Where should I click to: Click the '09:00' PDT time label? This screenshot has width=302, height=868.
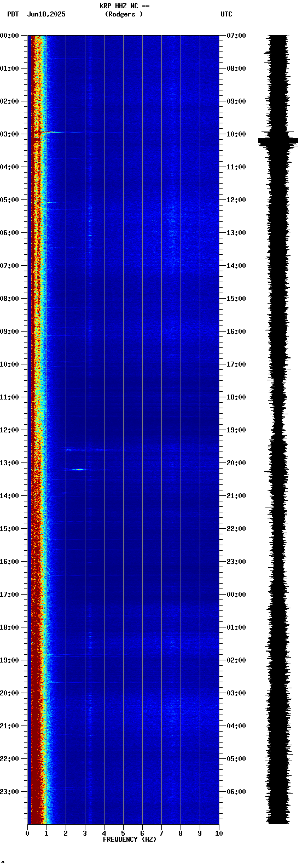click(10, 332)
